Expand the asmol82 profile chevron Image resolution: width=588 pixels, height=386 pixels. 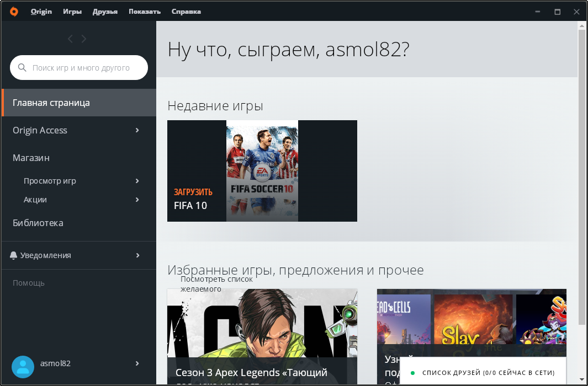pyautogui.click(x=137, y=363)
